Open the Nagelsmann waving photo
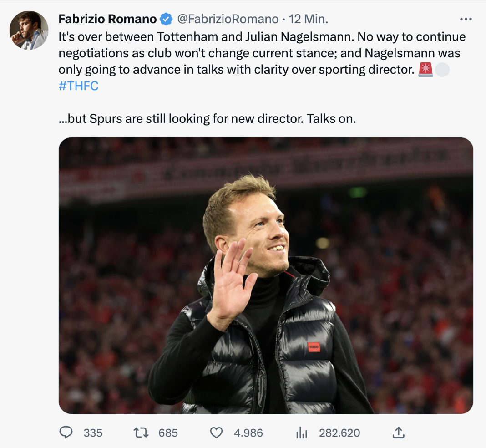The width and height of the screenshot is (486, 448). (266, 275)
